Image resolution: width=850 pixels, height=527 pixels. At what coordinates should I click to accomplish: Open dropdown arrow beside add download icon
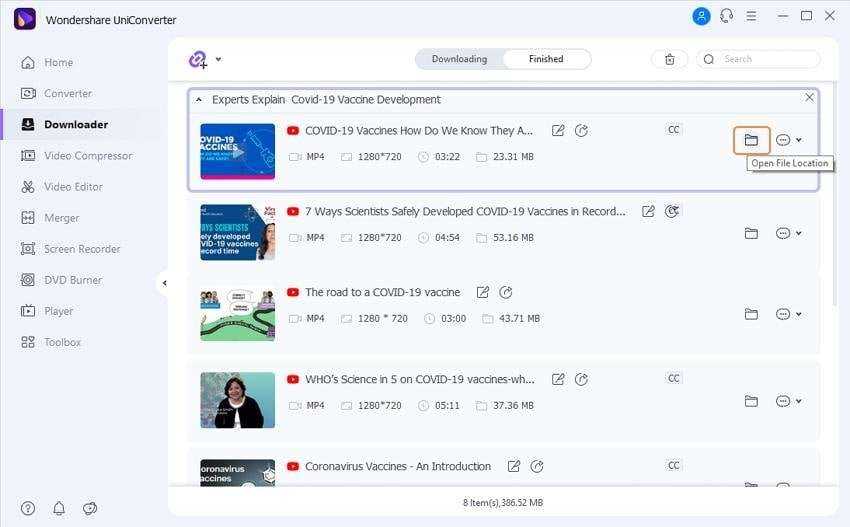pos(219,60)
